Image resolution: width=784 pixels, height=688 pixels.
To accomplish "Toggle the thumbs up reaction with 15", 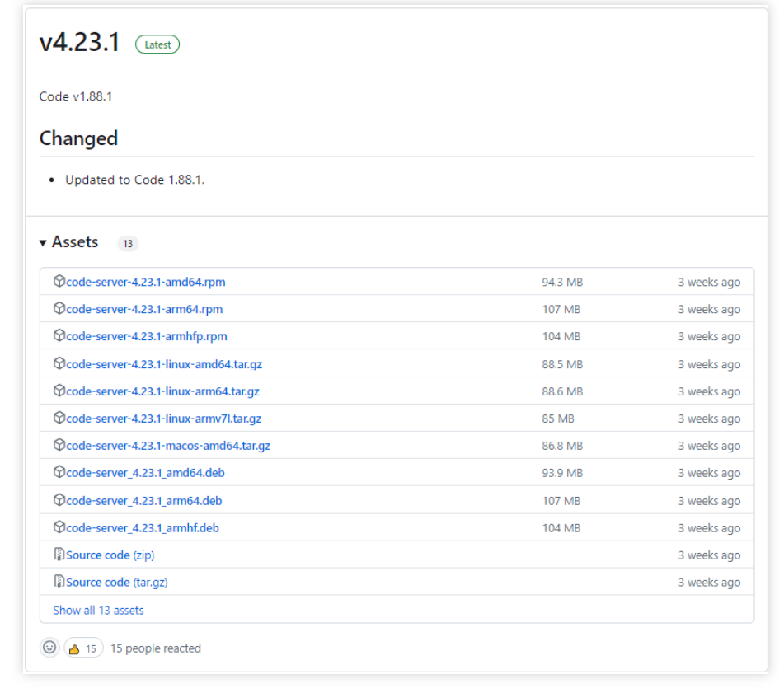I will tap(82, 648).
